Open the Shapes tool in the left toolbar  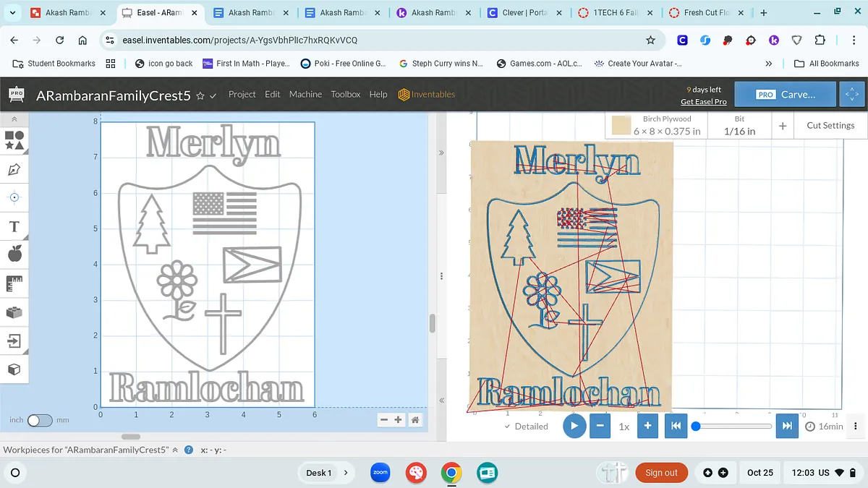pos(14,140)
